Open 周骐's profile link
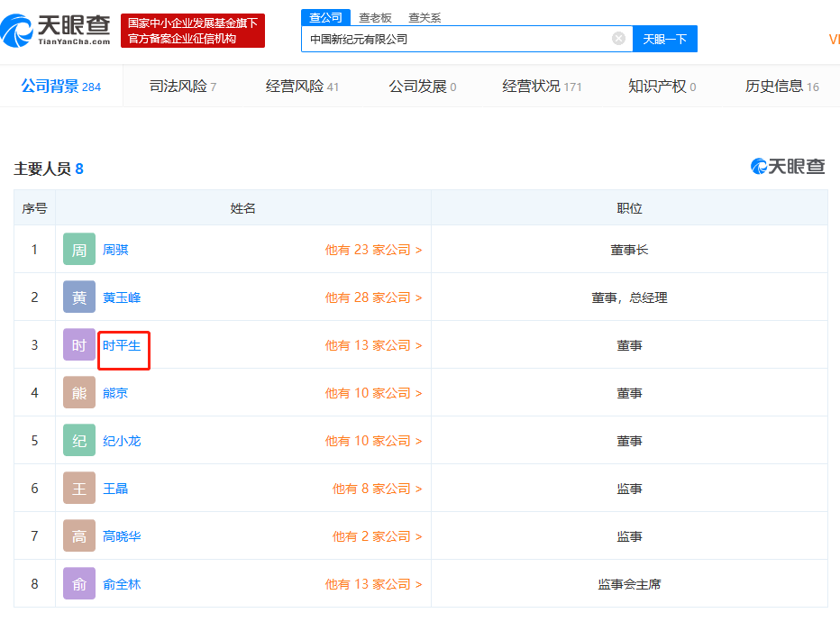Screen dimensions: 840x622 click(115, 250)
